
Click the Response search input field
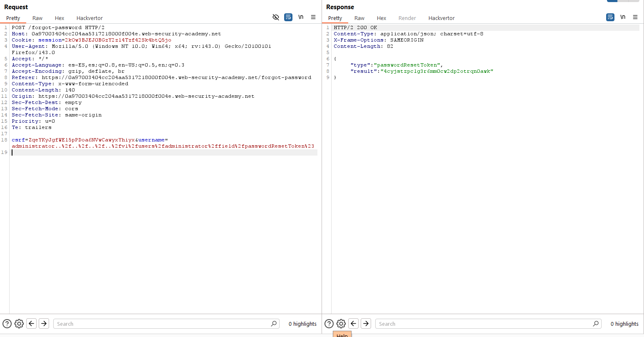click(x=483, y=324)
